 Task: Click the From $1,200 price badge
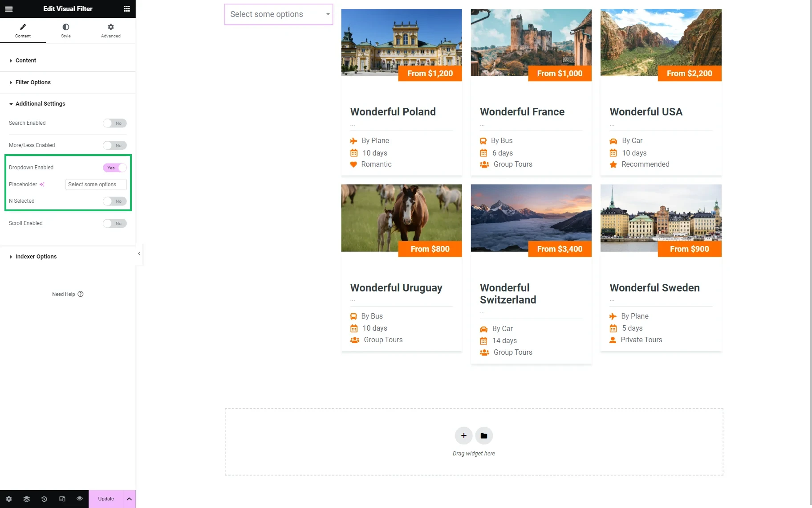[430, 74]
